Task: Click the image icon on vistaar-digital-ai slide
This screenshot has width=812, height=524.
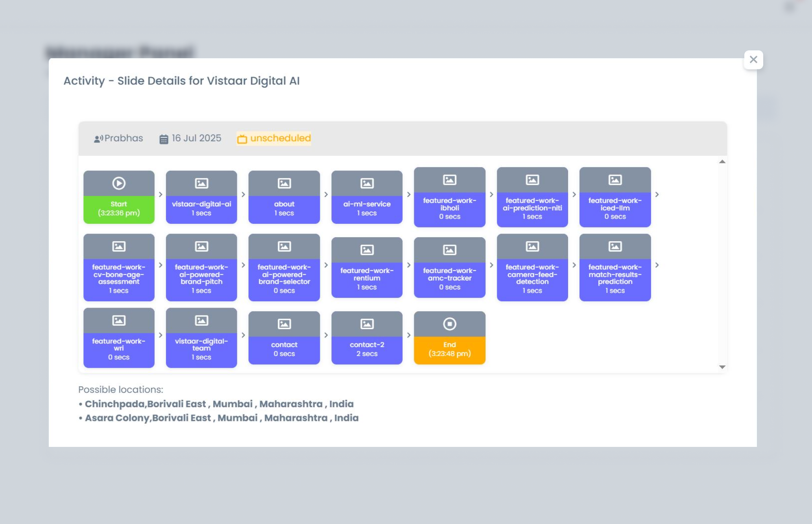Action: (x=201, y=183)
